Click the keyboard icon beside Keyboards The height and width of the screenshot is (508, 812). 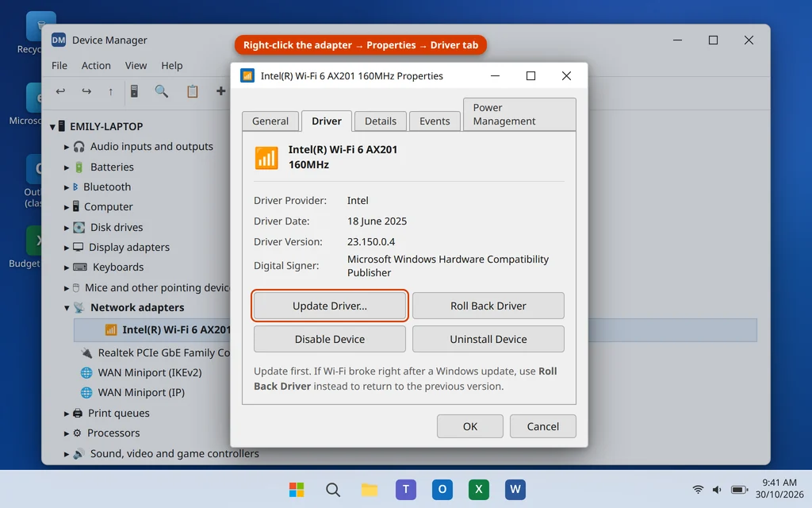80,267
